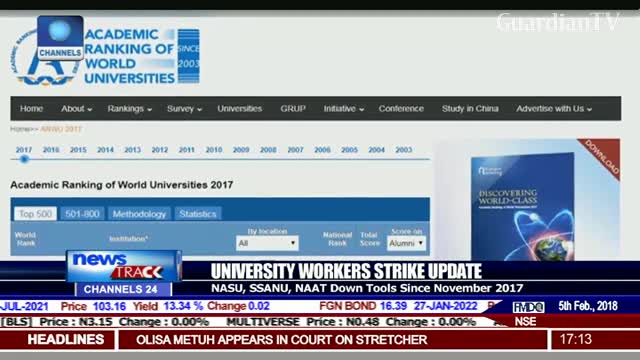640x360 pixels.
Task: Open the Discovering World-Class book cover
Action: tap(523, 207)
